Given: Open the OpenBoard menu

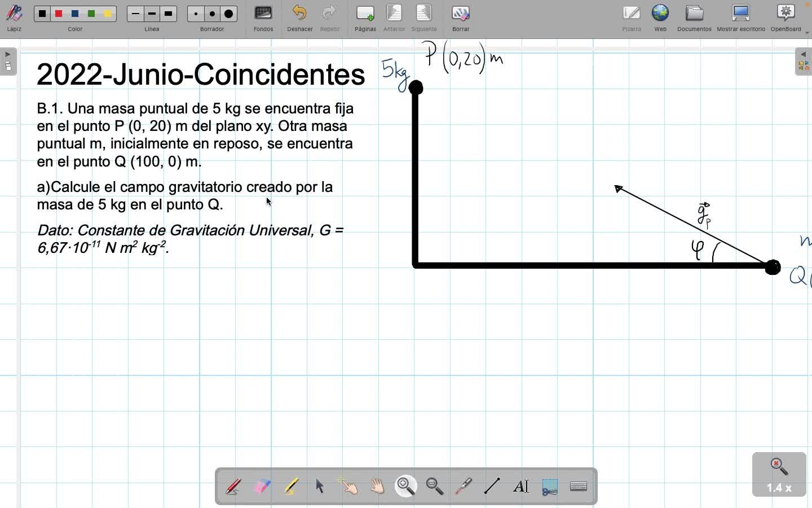Looking at the screenshot, I should 786,18.
